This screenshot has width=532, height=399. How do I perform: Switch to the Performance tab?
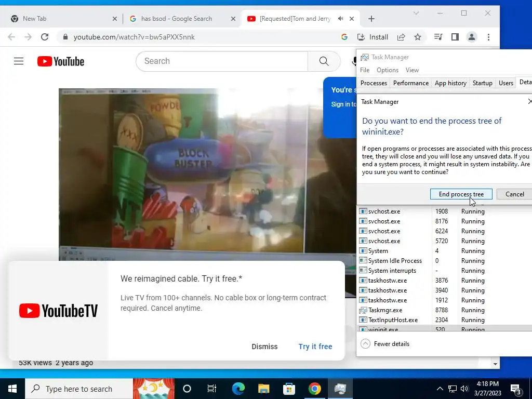tap(411, 83)
